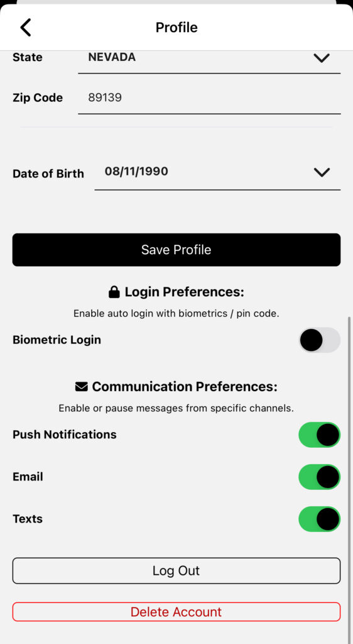Viewport: 353px width, 644px height.
Task: Click the Communication Preferences heading
Action: coord(185,387)
